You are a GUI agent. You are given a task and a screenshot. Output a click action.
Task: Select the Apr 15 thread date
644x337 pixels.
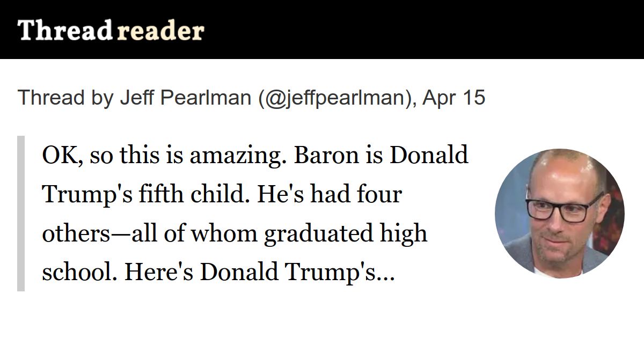click(x=453, y=98)
